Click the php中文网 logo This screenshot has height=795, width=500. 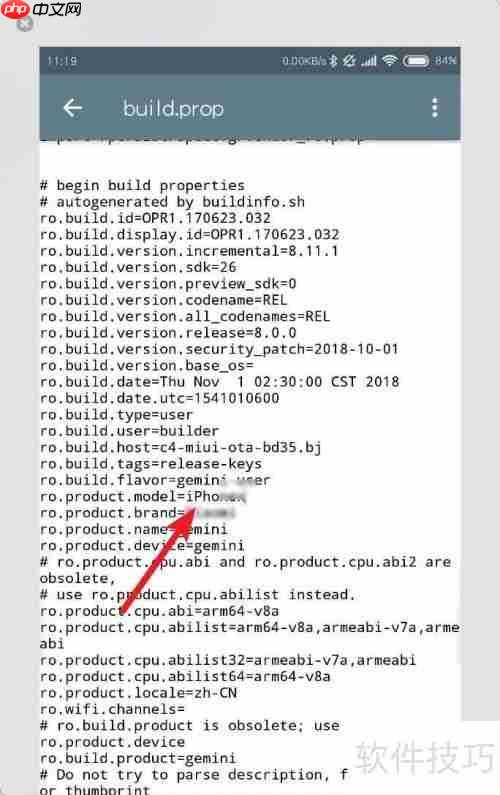point(41,9)
